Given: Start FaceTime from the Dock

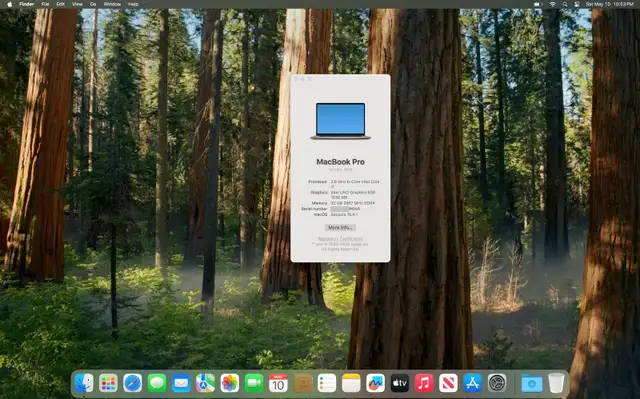Looking at the screenshot, I should (x=254, y=383).
